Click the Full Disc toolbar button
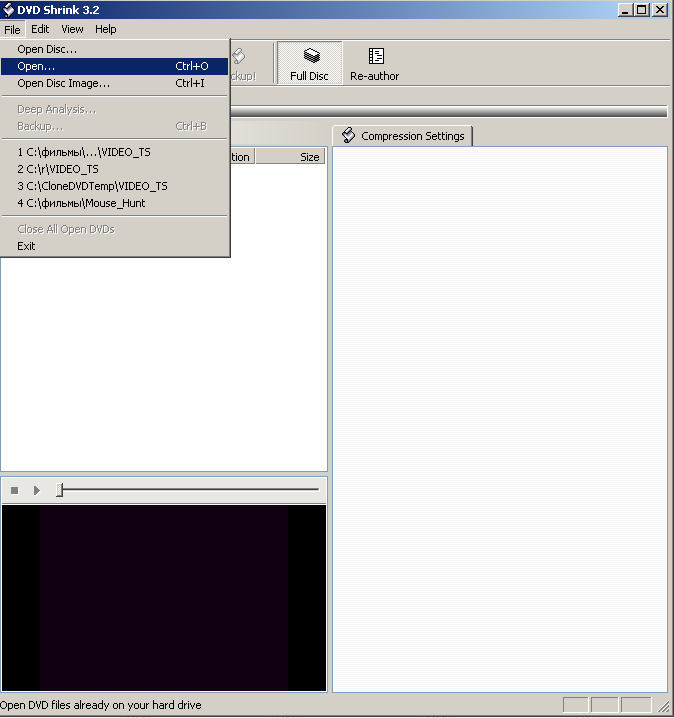Viewport: 674px width, 718px height. tap(310, 63)
